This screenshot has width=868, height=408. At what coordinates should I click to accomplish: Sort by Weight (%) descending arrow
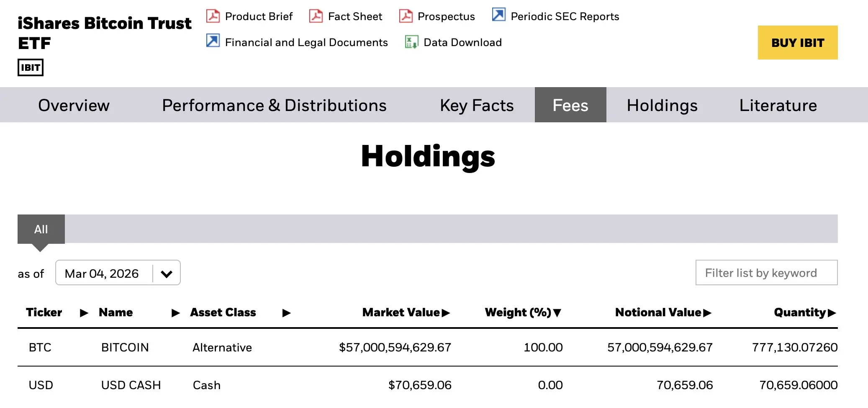[x=557, y=312]
